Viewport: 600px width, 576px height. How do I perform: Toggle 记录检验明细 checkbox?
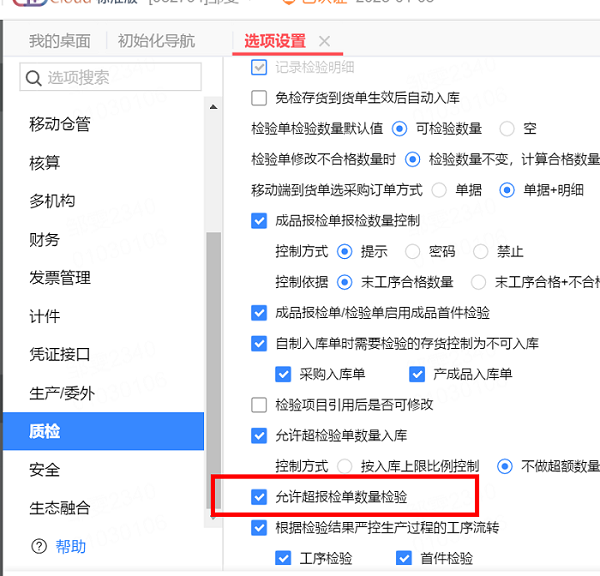click(259, 68)
